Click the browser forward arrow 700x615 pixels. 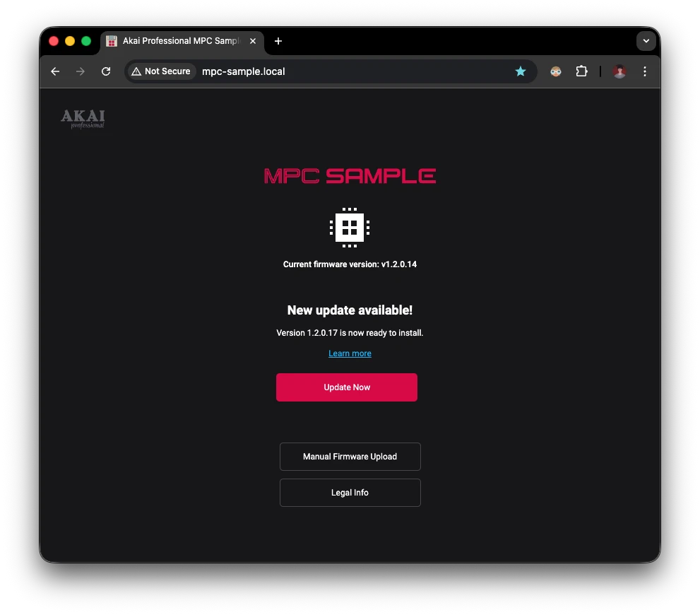pyautogui.click(x=81, y=71)
